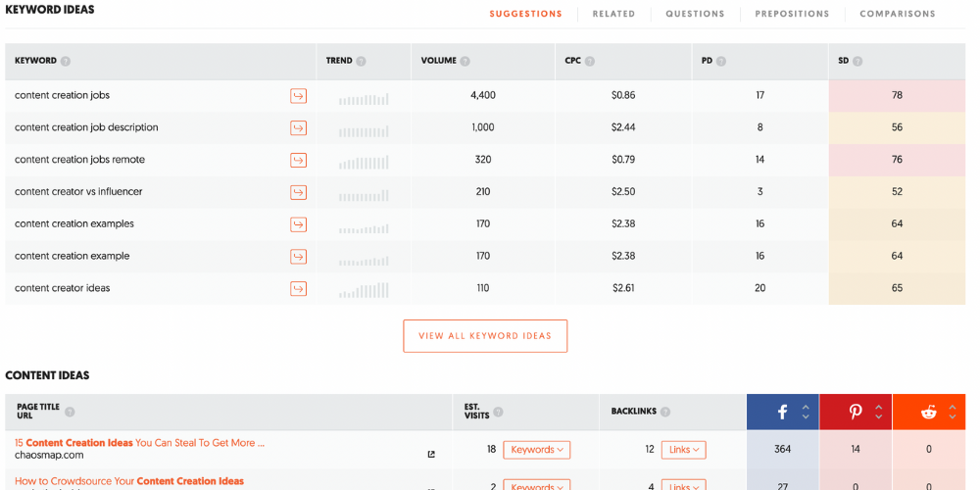
Task: Select keyword 'content creation examples'
Action: (73, 223)
